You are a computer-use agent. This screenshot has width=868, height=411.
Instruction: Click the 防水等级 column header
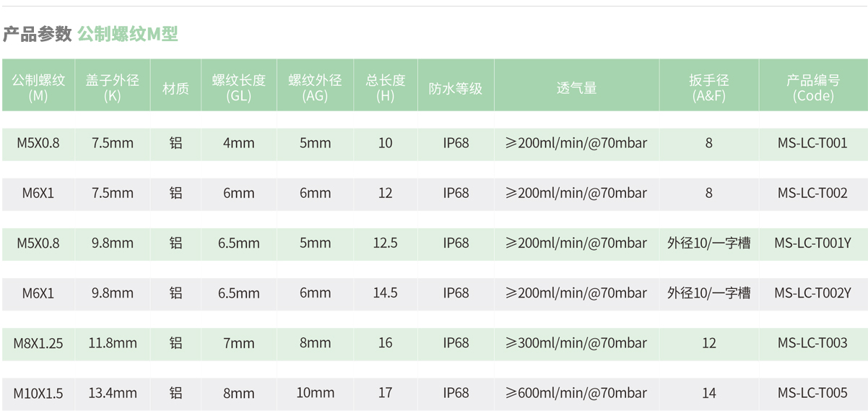(x=455, y=88)
